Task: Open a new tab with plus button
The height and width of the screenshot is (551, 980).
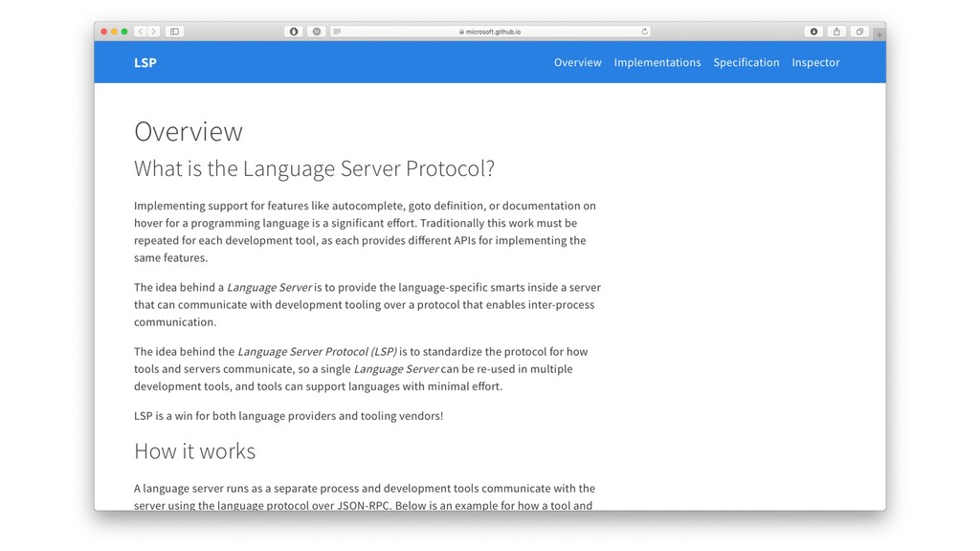Action: [880, 34]
